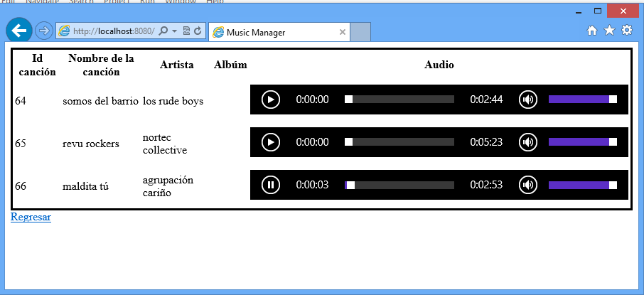
Task: Click the song name 'revu rockers'
Action: pos(91,144)
